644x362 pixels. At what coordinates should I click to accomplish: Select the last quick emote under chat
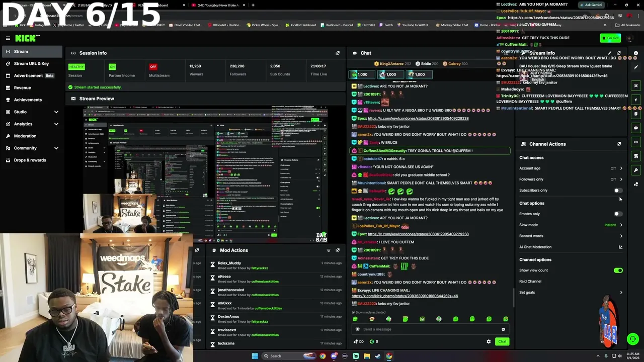[x=506, y=319]
